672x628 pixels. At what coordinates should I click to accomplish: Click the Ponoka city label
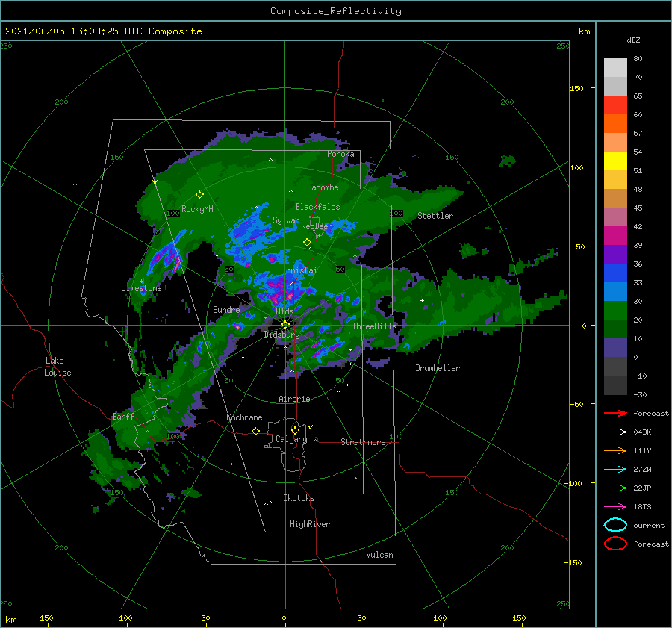click(340, 154)
